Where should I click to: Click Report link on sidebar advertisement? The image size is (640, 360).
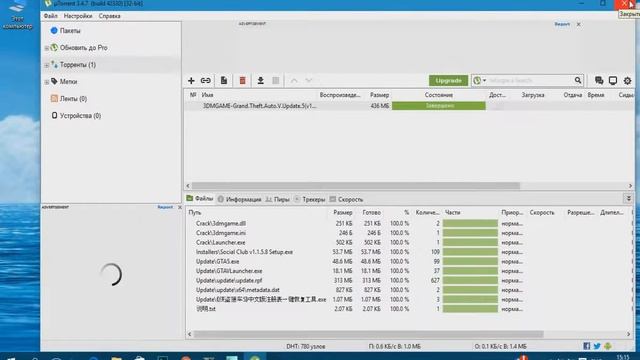165,207
